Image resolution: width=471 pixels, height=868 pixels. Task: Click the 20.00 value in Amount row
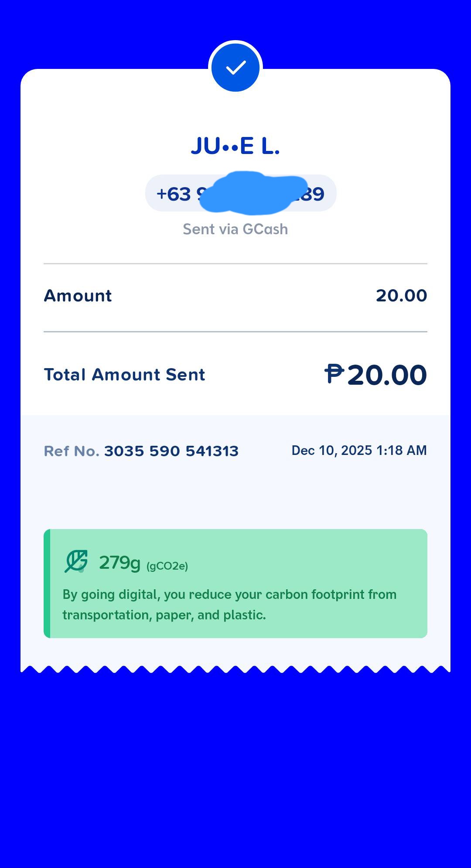tap(401, 296)
